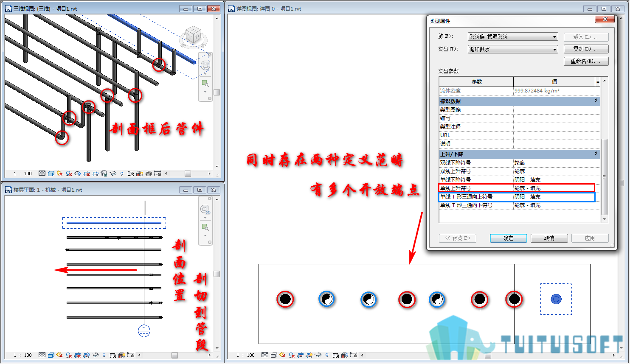Screen dimensions: 630x364
Task: Collapse the 上升/下降 parameter group
Action: point(596,154)
